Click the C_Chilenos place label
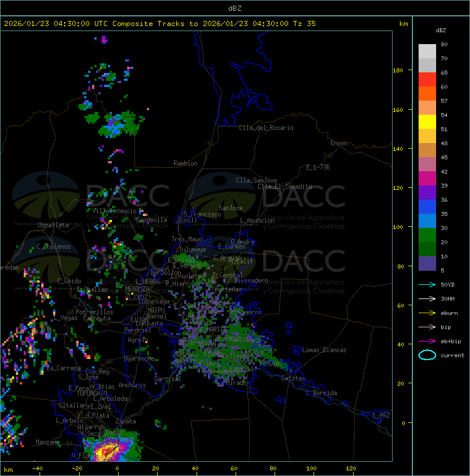 coord(54,246)
